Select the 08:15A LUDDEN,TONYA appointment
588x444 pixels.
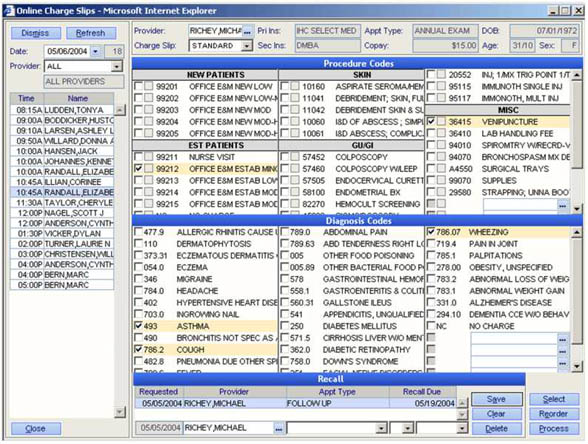[62, 110]
